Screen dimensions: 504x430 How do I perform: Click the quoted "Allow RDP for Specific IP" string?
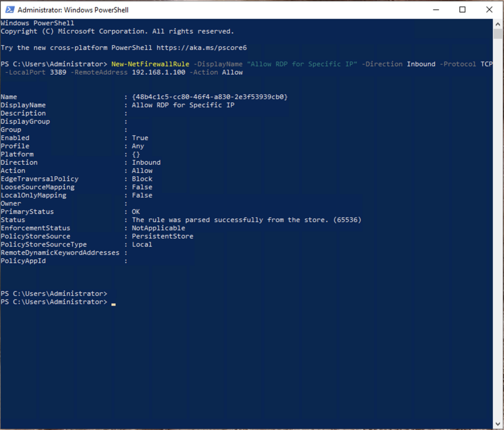coord(302,64)
